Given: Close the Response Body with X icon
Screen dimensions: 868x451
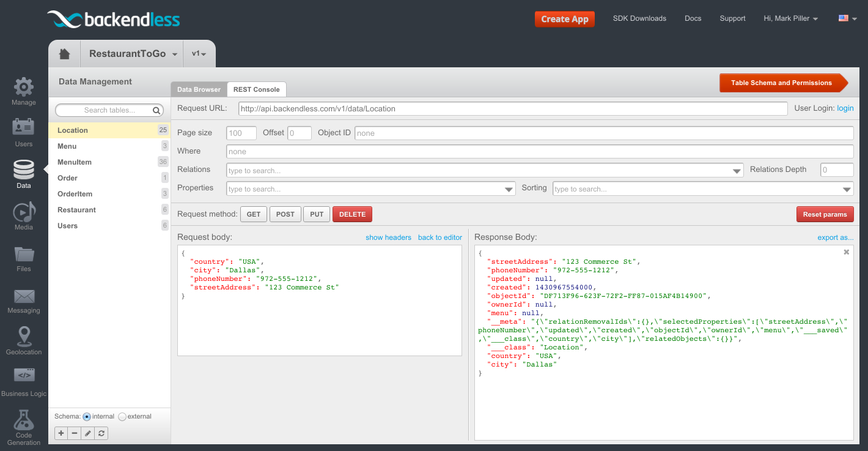Looking at the screenshot, I should pos(847,252).
